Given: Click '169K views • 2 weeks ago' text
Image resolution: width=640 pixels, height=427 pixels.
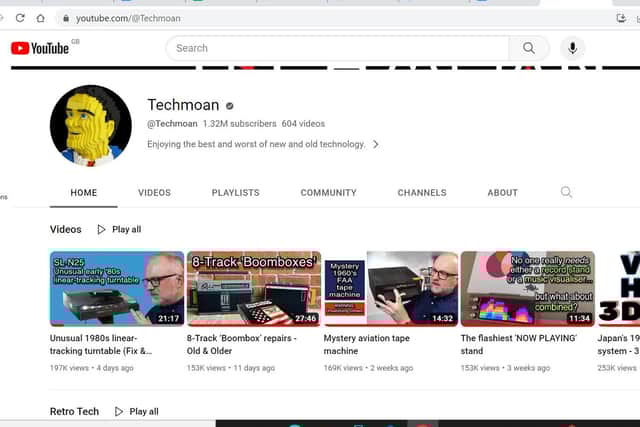Looking at the screenshot, I should (x=368, y=368).
